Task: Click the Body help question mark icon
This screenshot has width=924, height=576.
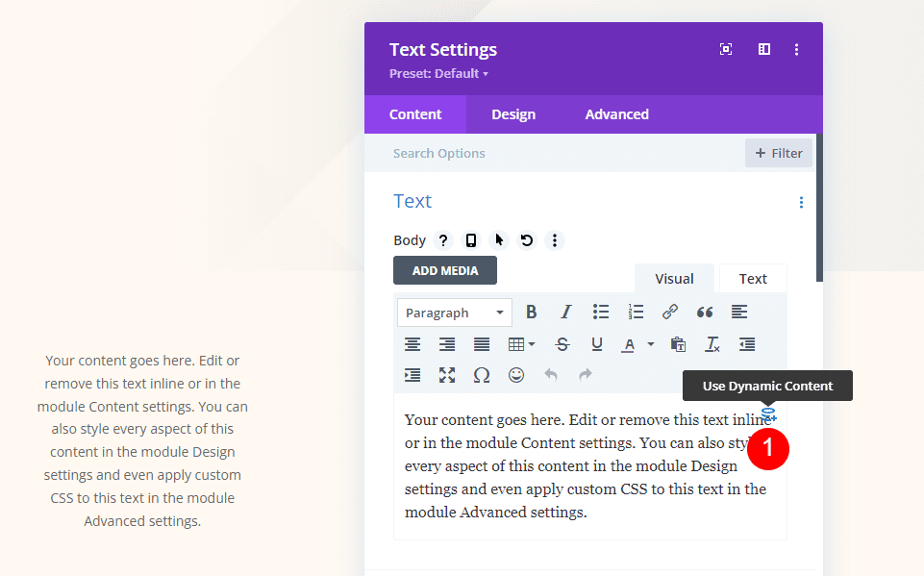Action: 442,240
